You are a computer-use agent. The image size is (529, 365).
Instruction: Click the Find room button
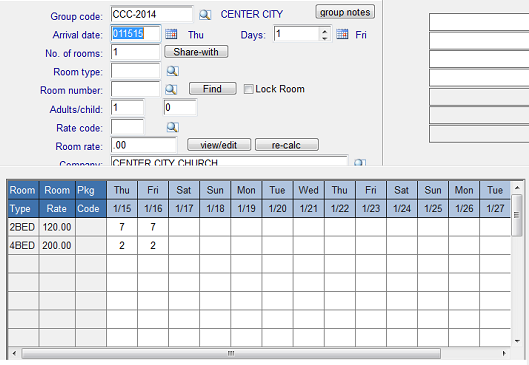pos(213,89)
